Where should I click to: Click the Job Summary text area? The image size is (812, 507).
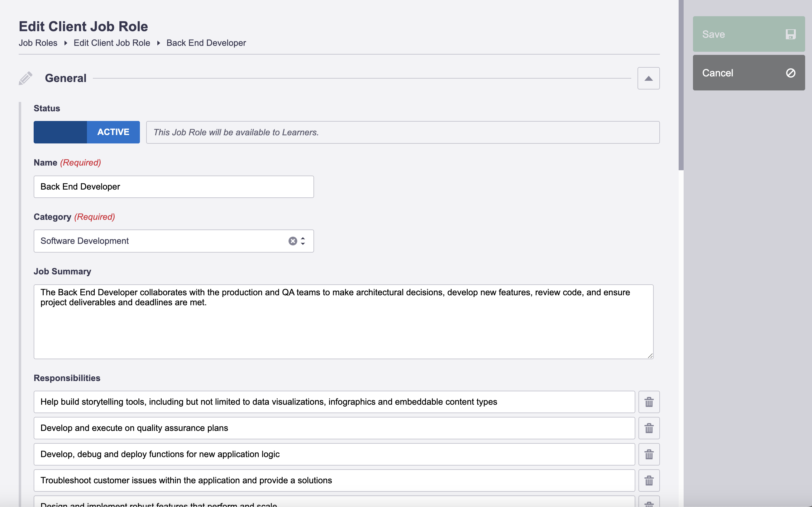[343, 321]
